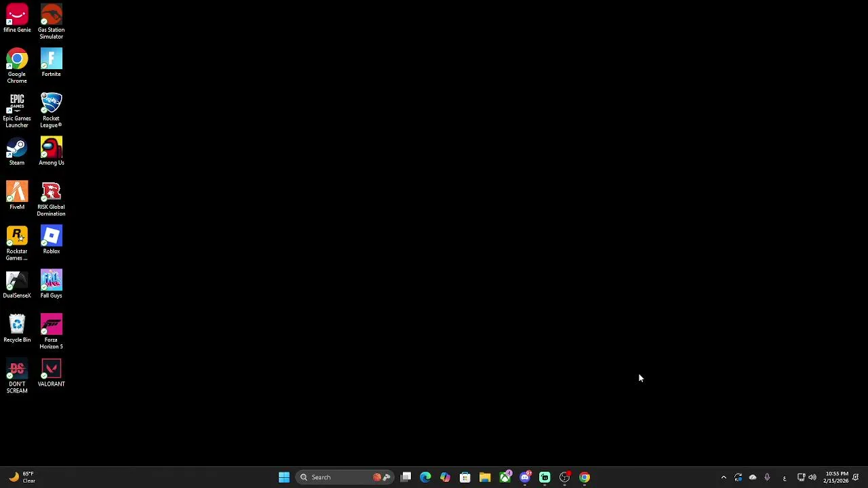Image resolution: width=868 pixels, height=488 pixels.
Task: Select the Gas Station Simulator shortcut
Action: (x=51, y=22)
